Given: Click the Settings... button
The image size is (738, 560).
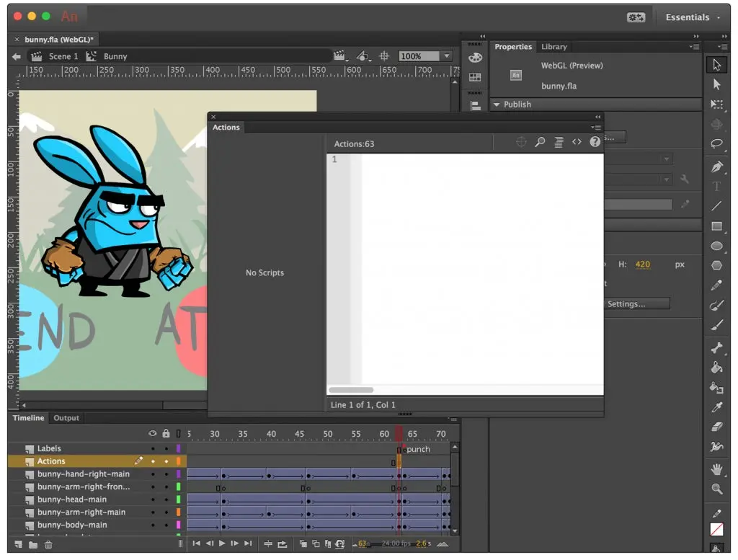Looking at the screenshot, I should pos(637,303).
